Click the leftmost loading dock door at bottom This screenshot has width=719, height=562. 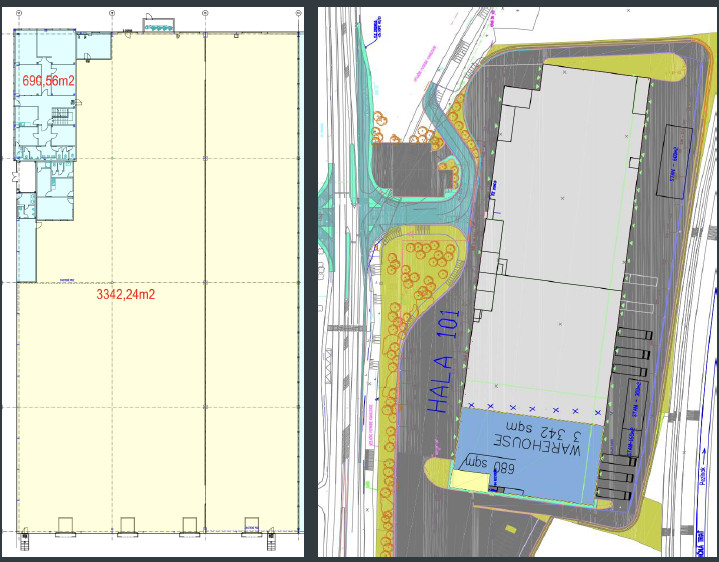(x=65, y=525)
